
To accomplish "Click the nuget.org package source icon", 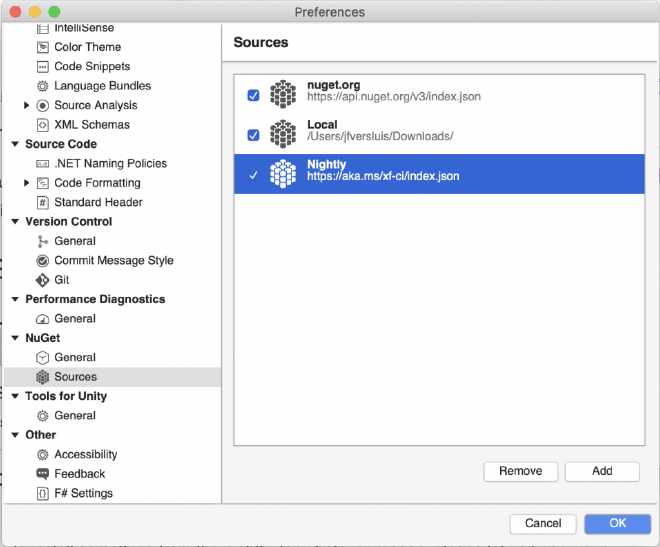I will (283, 94).
